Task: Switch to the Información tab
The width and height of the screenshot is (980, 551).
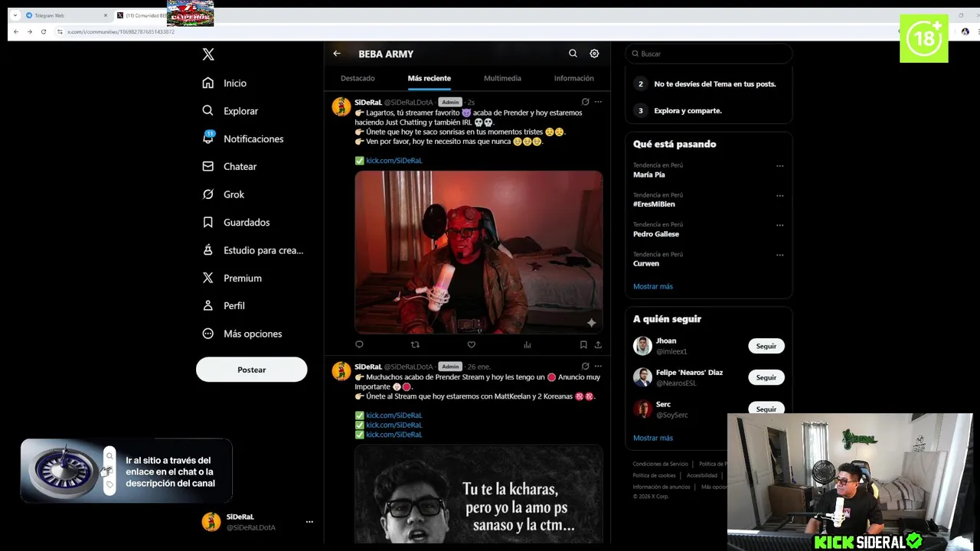Action: [x=573, y=78]
